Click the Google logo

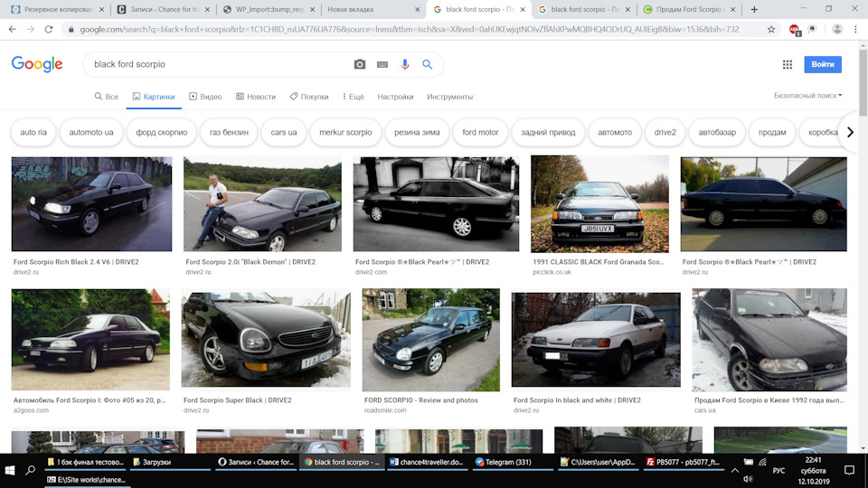[x=37, y=64]
